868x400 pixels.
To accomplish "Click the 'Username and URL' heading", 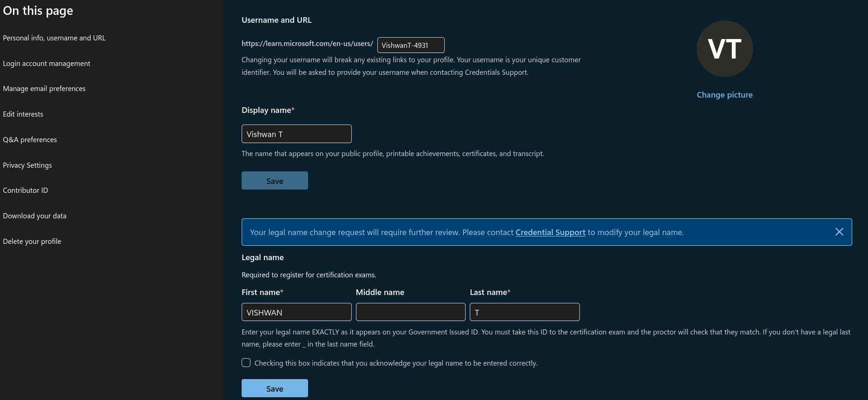I will pos(276,20).
